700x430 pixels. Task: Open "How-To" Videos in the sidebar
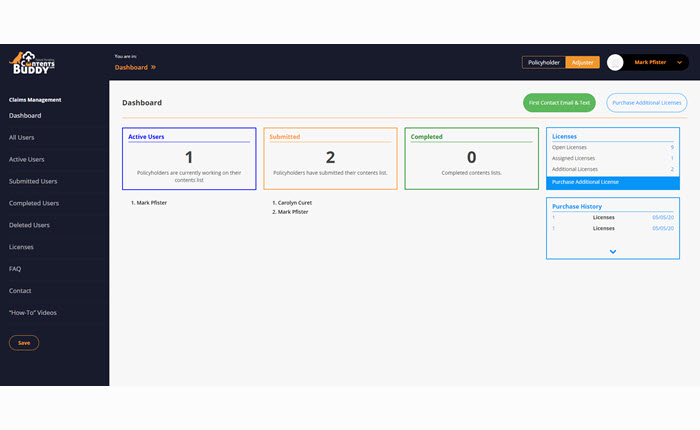[33, 312]
